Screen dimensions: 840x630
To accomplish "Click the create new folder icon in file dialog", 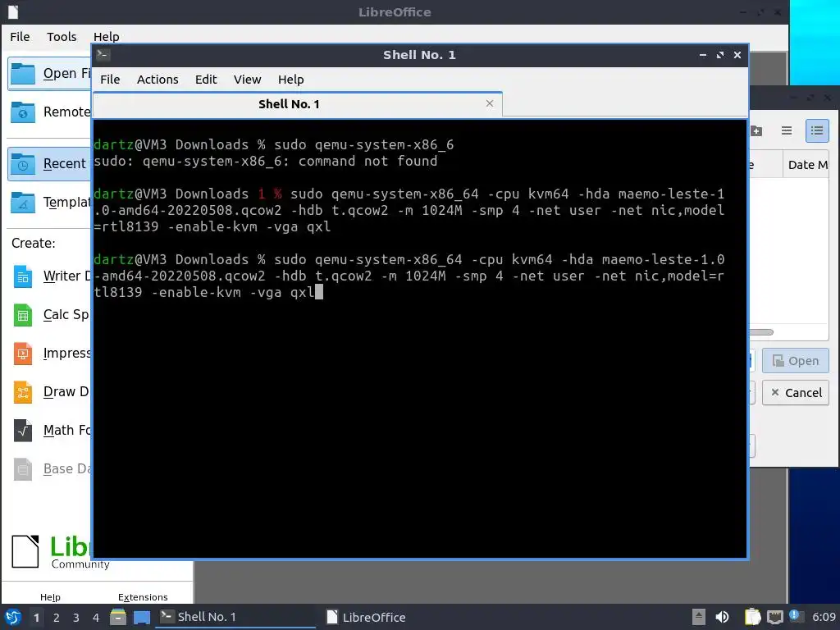I will pos(756,130).
